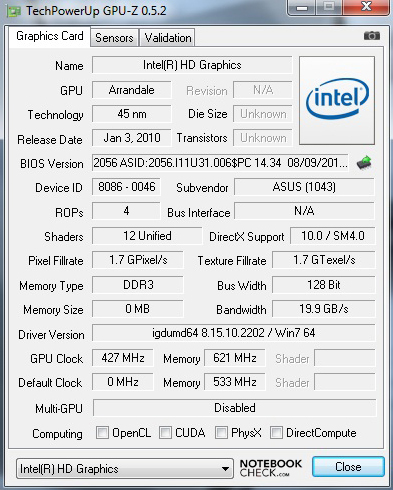393x490 pixels.
Task: Click the Pixel Fillrate value 1.7 GPixel/s
Action: [x=138, y=260]
